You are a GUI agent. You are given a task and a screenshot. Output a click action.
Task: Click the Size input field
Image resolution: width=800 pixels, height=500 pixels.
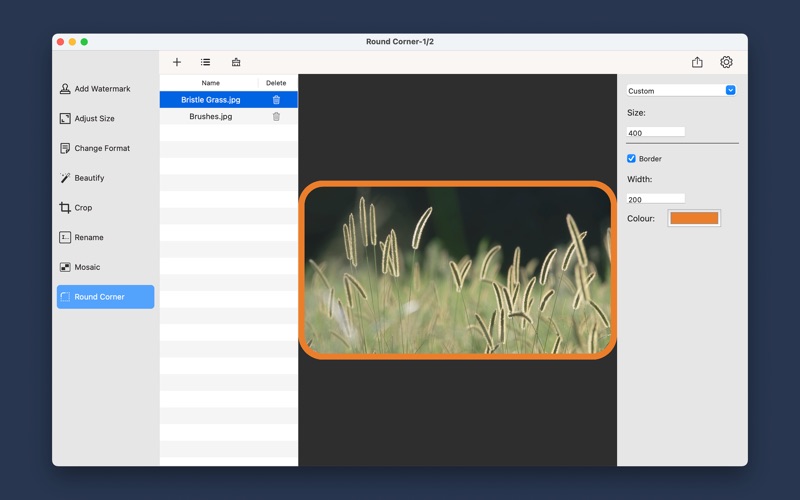click(655, 132)
